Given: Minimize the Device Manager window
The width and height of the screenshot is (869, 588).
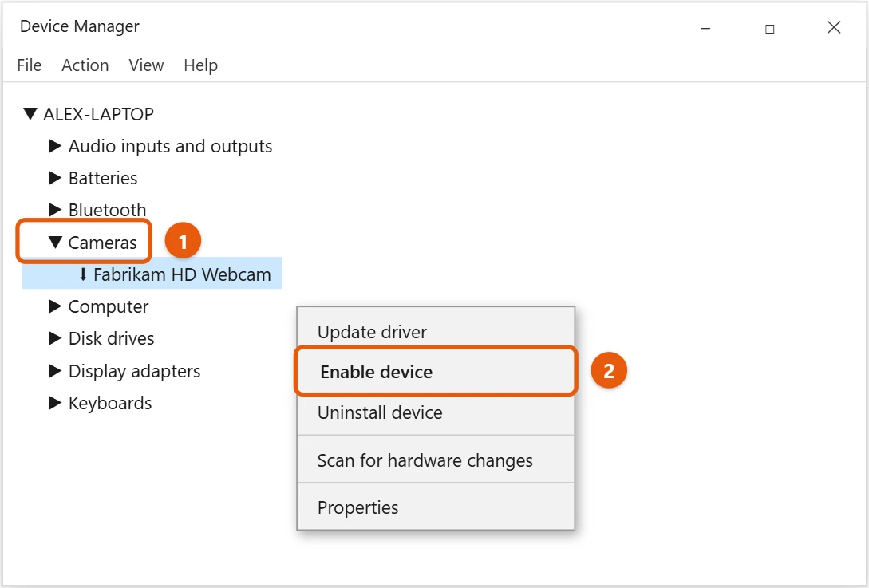Looking at the screenshot, I should point(705,28).
